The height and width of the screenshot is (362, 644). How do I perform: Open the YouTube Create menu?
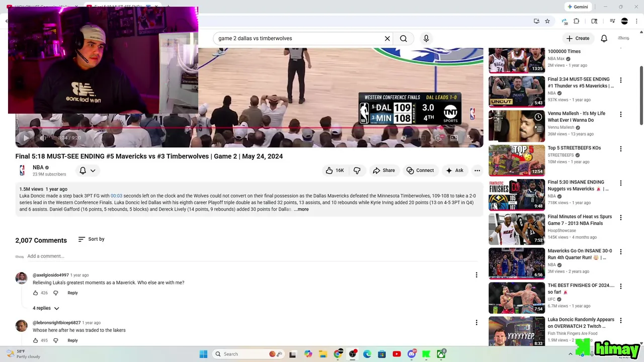578,38
